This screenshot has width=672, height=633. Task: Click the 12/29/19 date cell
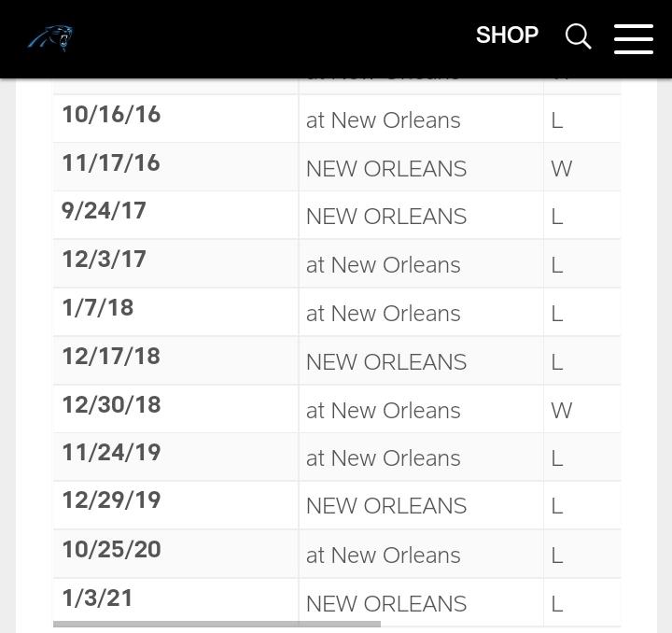point(175,505)
